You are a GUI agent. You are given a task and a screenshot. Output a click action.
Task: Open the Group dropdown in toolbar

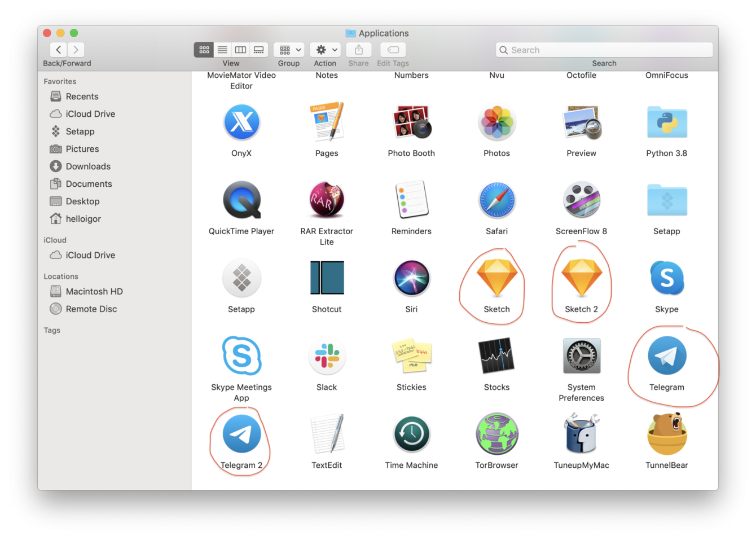click(289, 50)
